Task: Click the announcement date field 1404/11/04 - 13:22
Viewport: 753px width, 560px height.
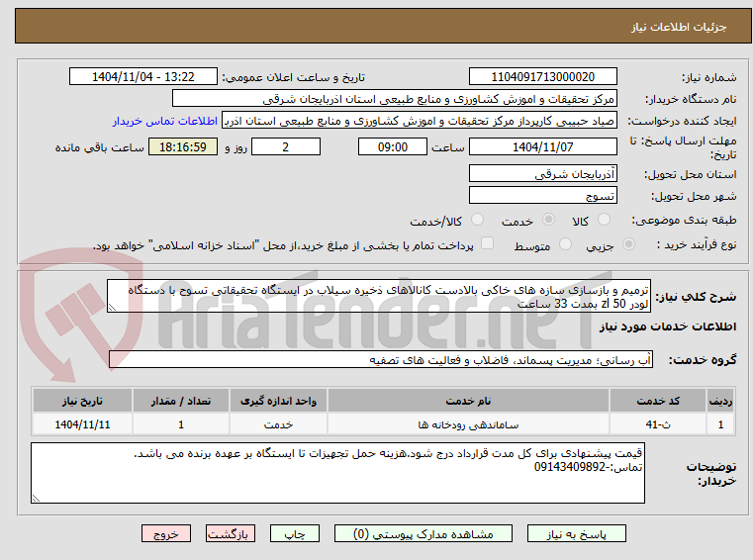Action: pos(143,77)
